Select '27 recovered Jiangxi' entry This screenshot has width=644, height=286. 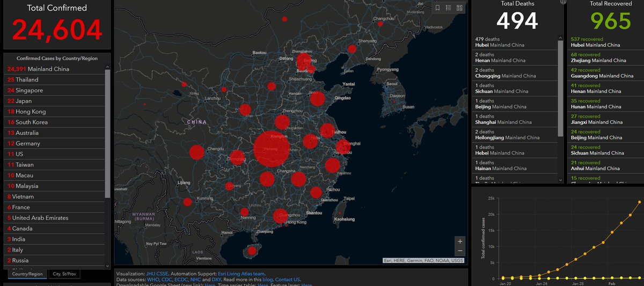[605, 119]
